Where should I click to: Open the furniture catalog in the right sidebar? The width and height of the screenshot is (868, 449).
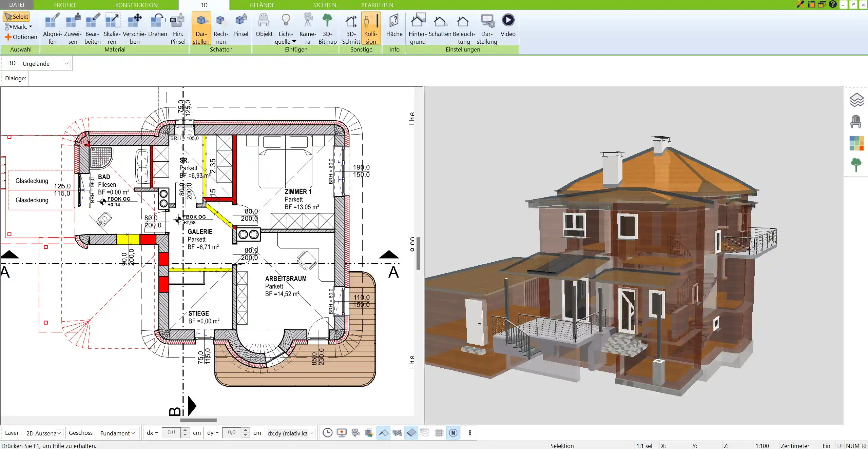[x=856, y=121]
